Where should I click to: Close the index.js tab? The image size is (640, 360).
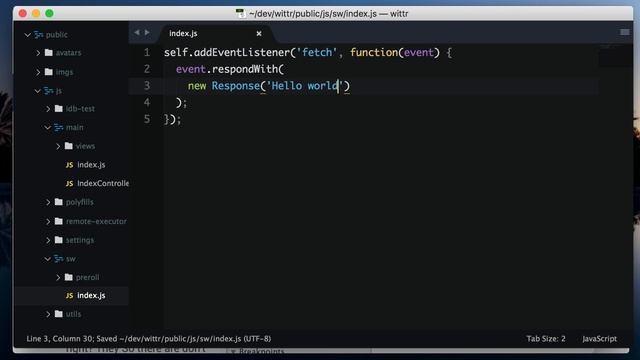pyautogui.click(x=259, y=33)
